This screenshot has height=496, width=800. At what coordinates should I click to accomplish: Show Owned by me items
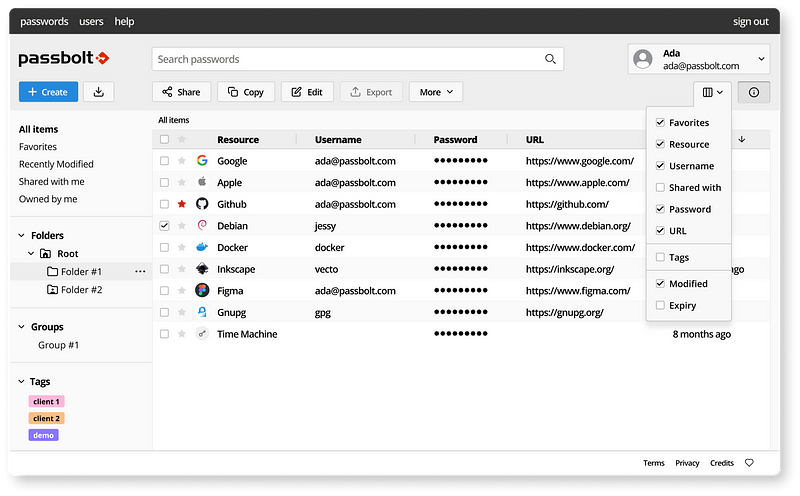pos(48,199)
